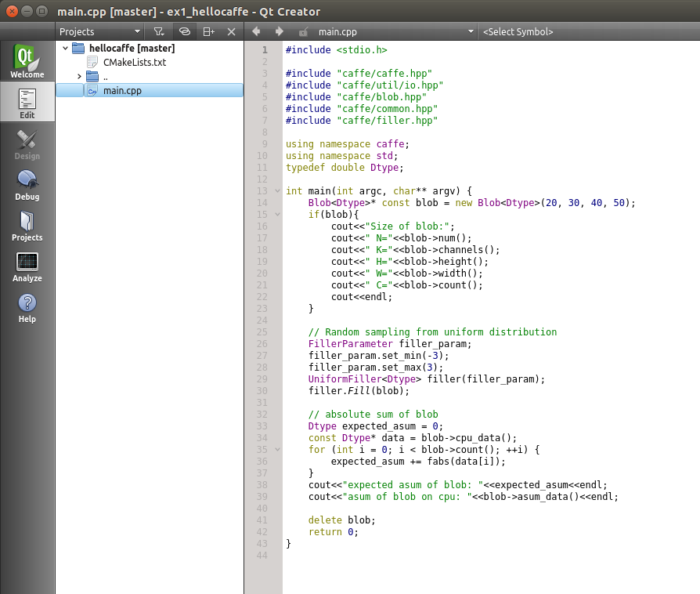
Task: Click 'blob->channels()' on line 18
Action: tap(449, 250)
